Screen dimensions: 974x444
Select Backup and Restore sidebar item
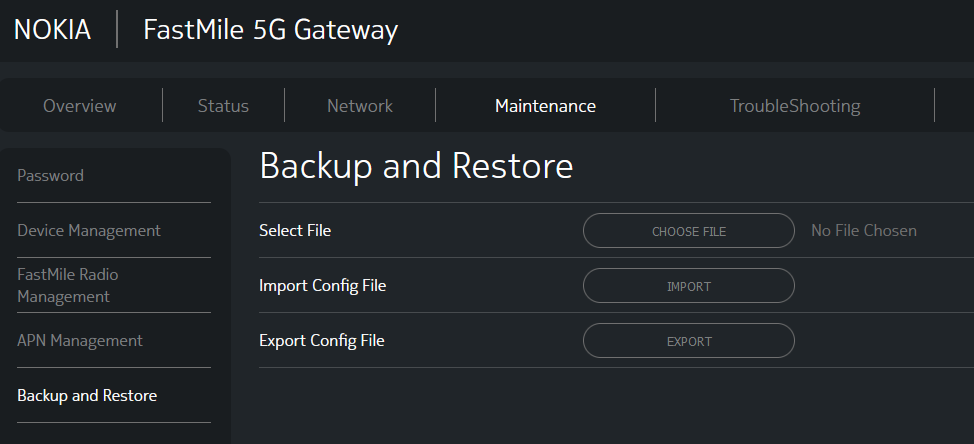(x=87, y=396)
